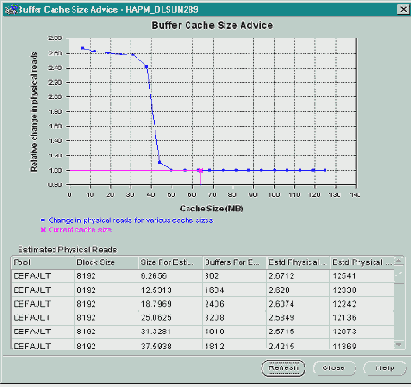Click table scrollbar up arrow

pos(399,260)
